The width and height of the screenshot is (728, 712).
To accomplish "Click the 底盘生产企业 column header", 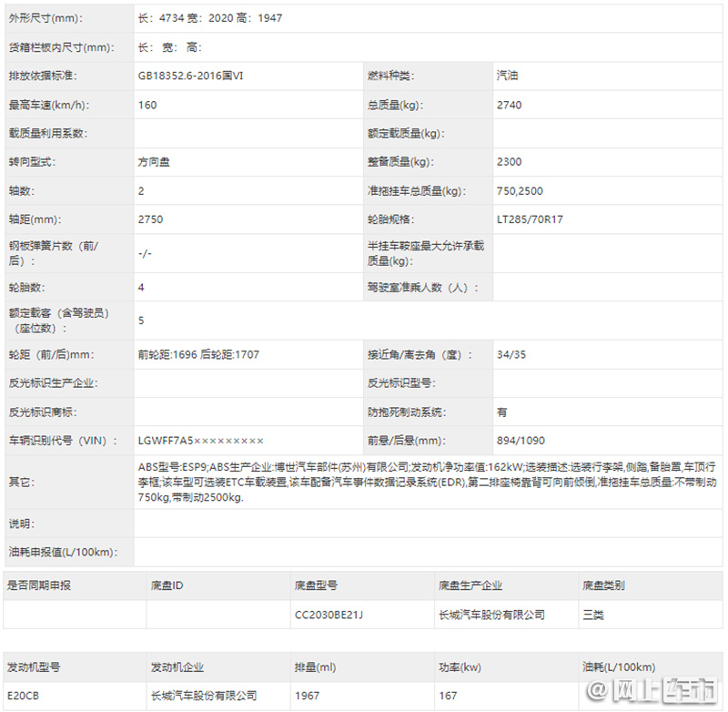I will [x=470, y=585].
